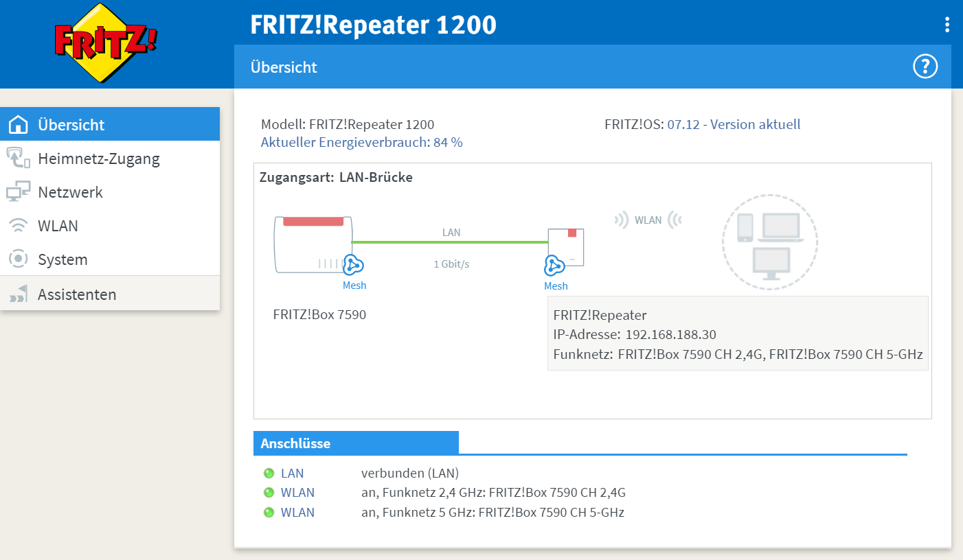The width and height of the screenshot is (963, 560).
Task: Click the Mesh icon on the repeater
Action: [554, 265]
